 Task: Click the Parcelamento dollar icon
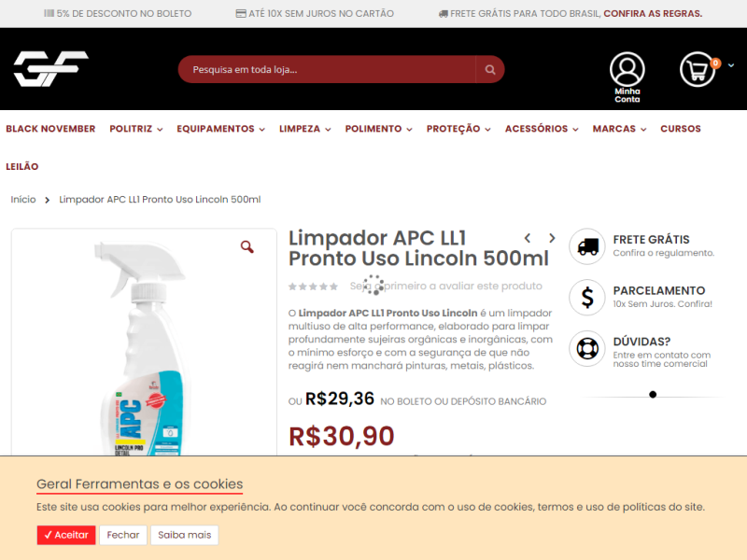587,297
